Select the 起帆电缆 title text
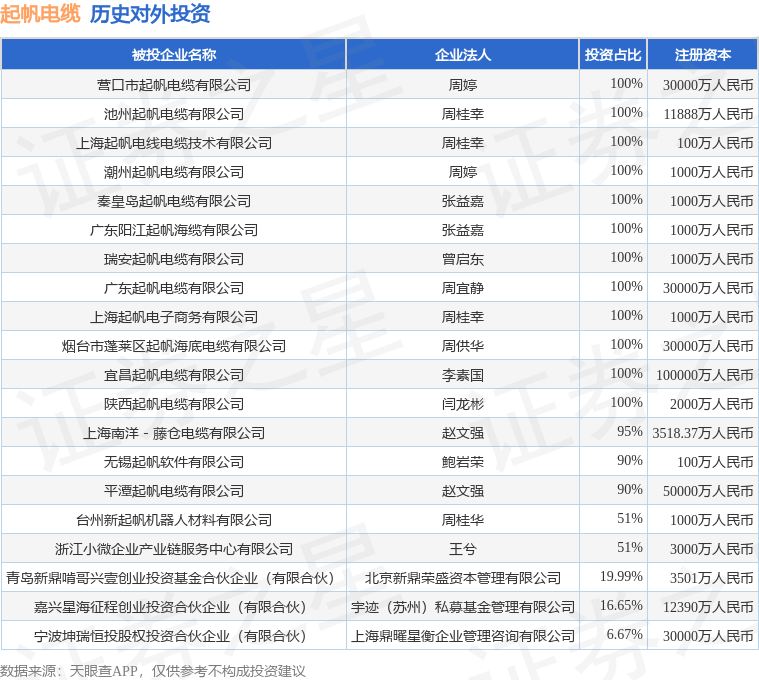759x680 pixels. 40,14
